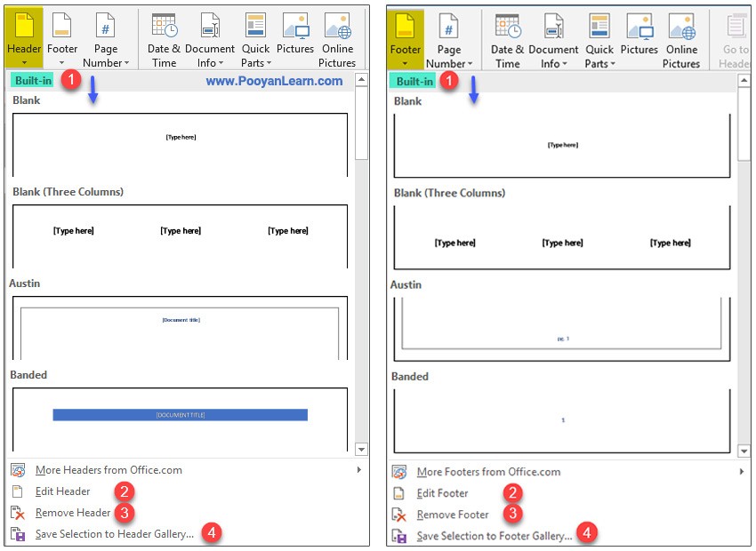The image size is (756, 551).
Task: Click the www.PooyanLearn.com link
Action: [274, 81]
